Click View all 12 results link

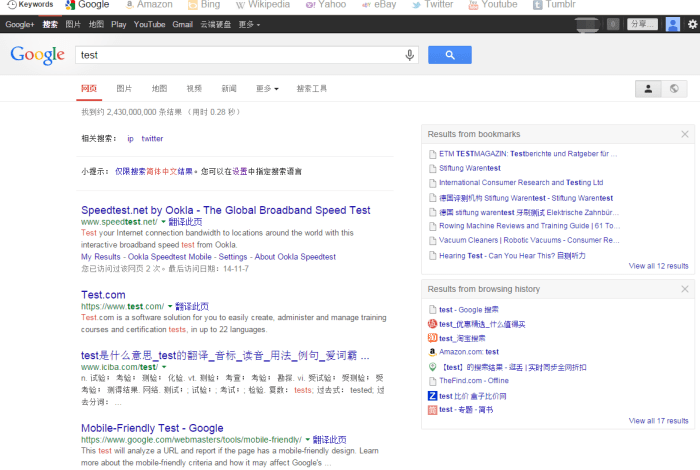point(658,266)
